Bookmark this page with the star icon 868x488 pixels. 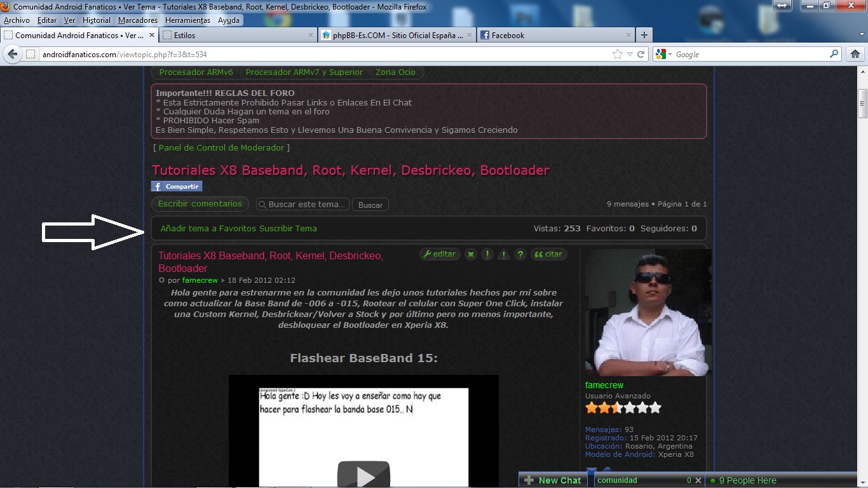[617, 55]
